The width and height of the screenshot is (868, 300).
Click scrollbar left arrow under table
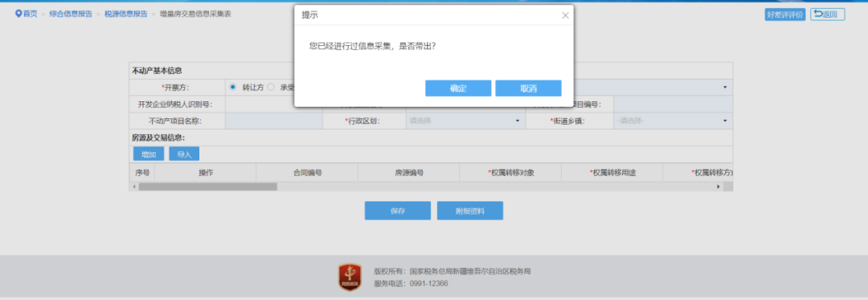click(134, 187)
